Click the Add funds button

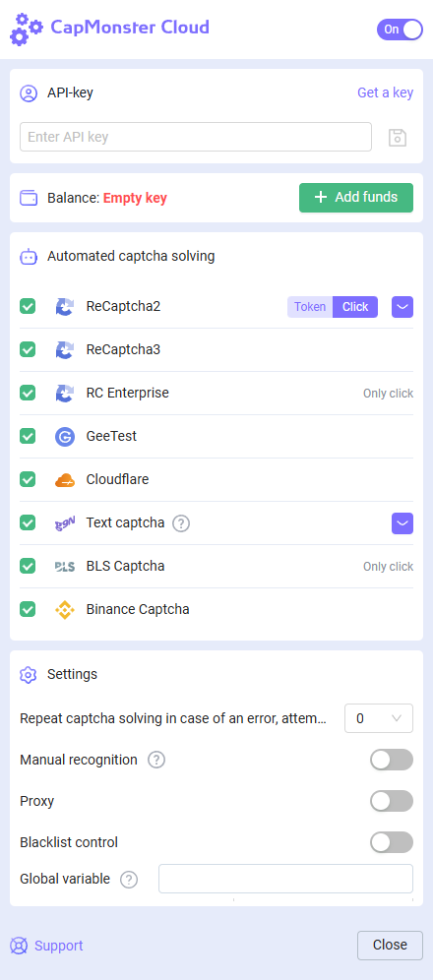(x=356, y=198)
